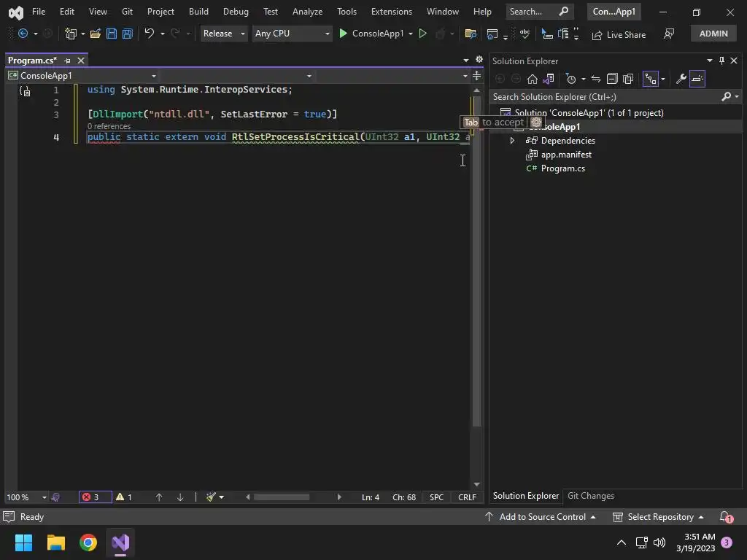Select the Solution Explorer bottom tab
The height and width of the screenshot is (560, 747).
(x=525, y=496)
